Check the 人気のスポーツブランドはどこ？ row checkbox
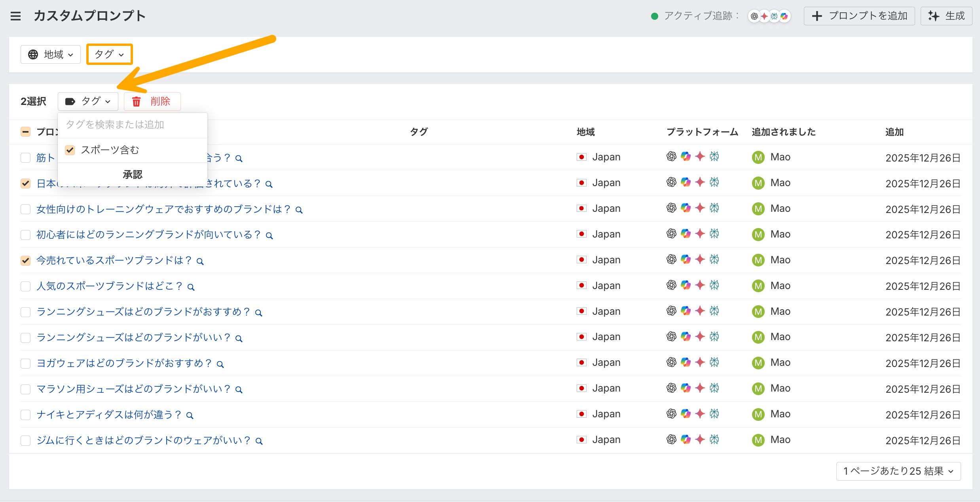Viewport: 980px width, 502px height. (26, 286)
